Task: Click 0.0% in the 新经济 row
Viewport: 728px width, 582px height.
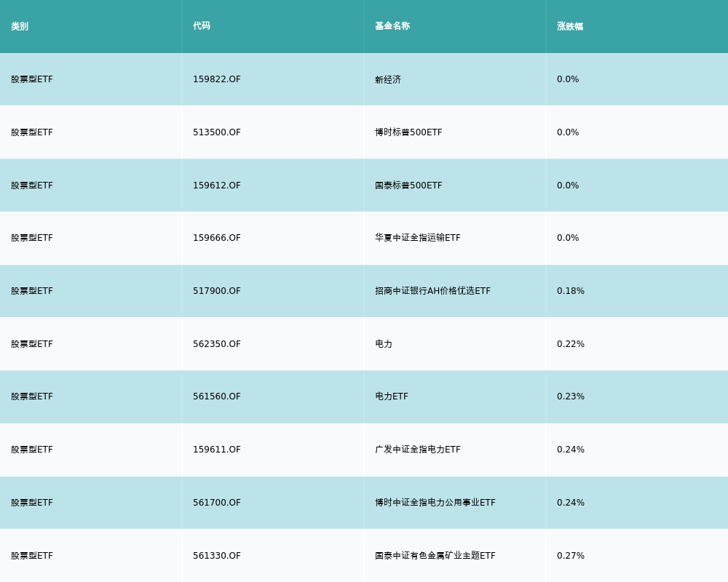Action: (x=568, y=79)
